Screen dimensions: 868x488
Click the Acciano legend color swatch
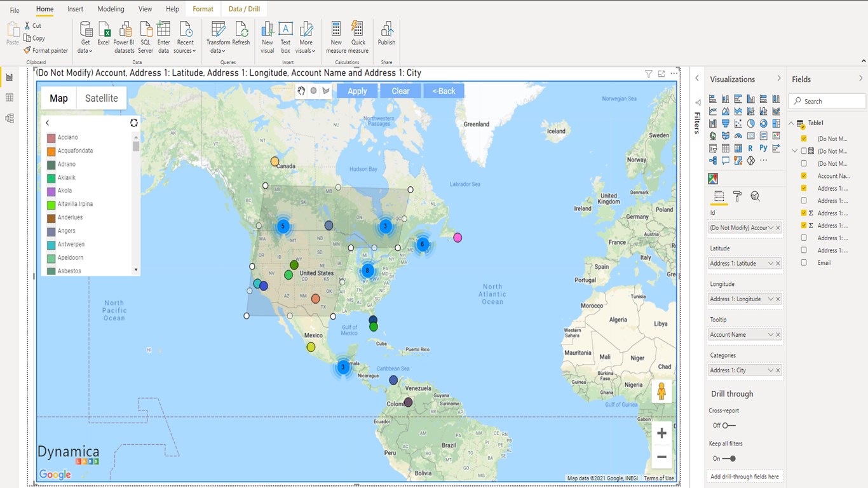click(x=50, y=137)
